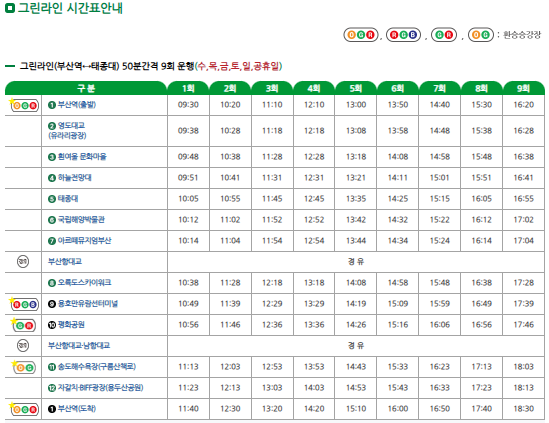The width and height of the screenshot is (549, 423).
Task: Click 경유 text in the 부산항대교·남항대교 row
Action: [356, 346]
